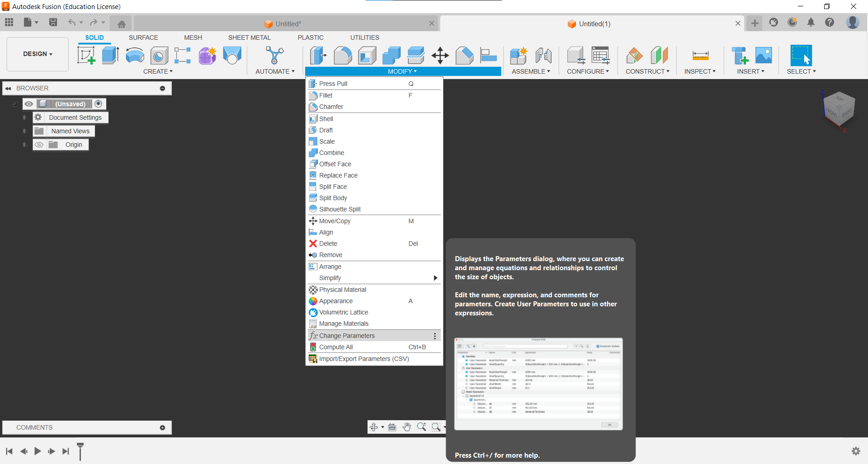Skip to timeline end
Viewport: 868px width, 464px height.
tap(66, 451)
